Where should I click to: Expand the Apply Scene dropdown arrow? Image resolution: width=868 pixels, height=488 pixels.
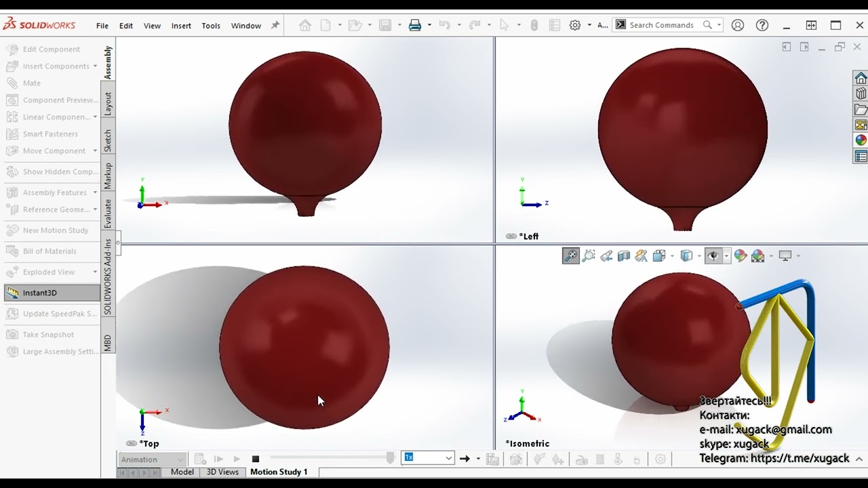point(771,256)
